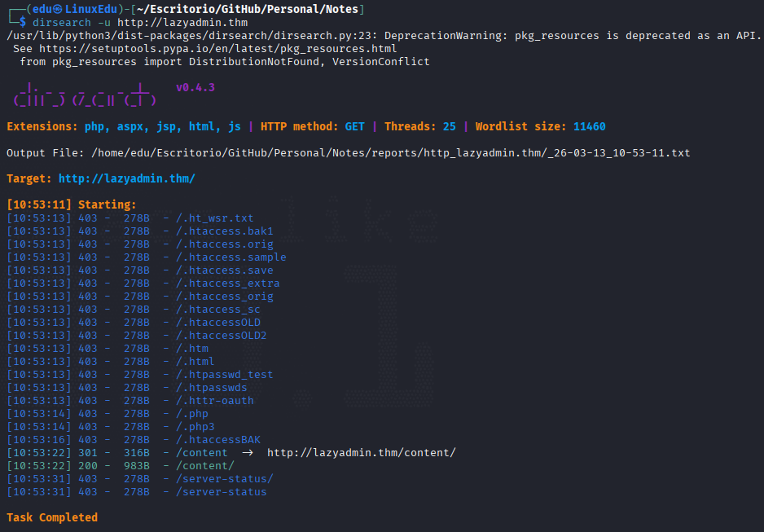Click the dollar prompt symbol
The height and width of the screenshot is (532, 764).
pos(23,23)
